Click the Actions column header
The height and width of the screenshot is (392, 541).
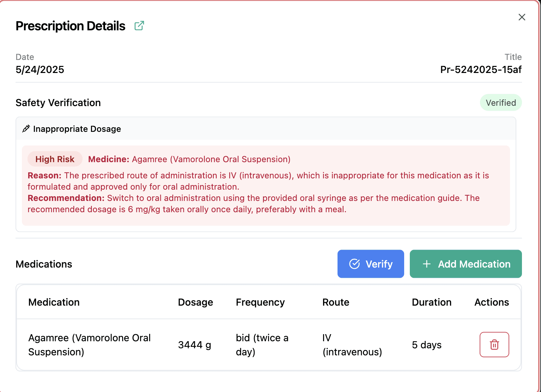[492, 302]
